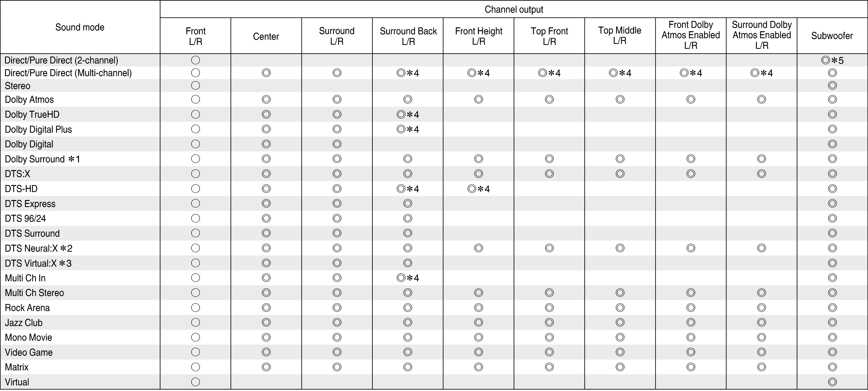Select the Surround Back L/R column header
This screenshot has width=868, height=391.
coord(408,36)
